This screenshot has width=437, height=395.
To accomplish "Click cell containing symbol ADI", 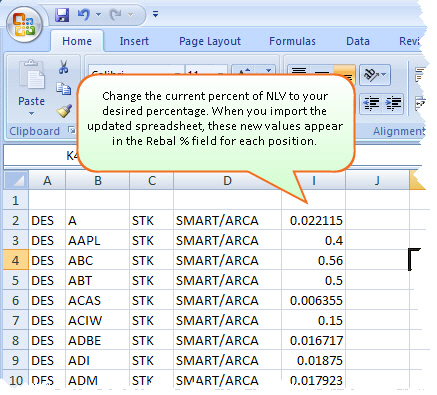I will pos(97,360).
